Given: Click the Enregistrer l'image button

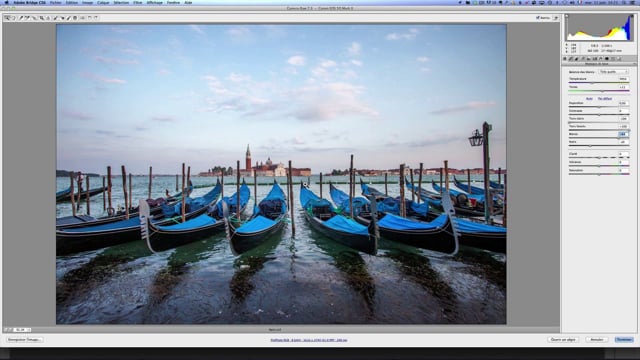Looking at the screenshot, I should point(24,340).
